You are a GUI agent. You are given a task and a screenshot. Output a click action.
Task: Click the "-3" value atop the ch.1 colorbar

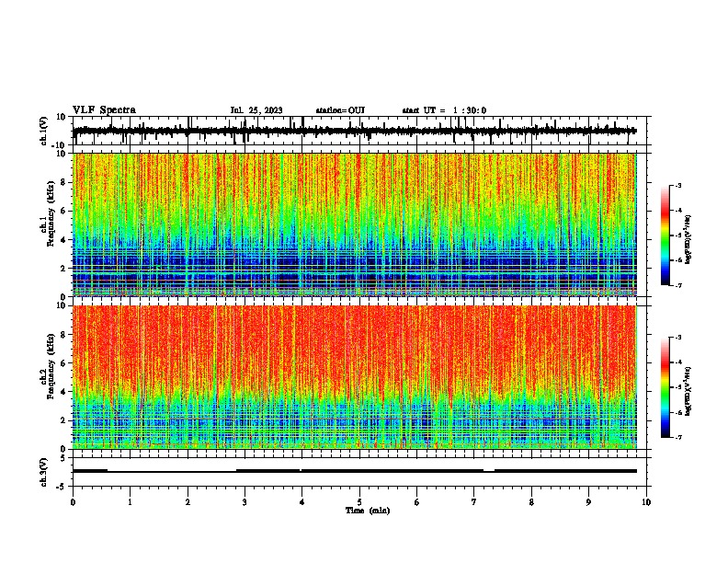[678, 186]
